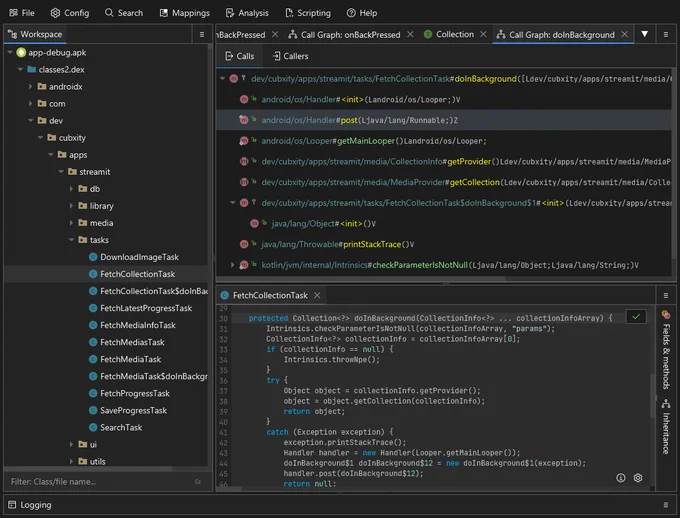Open the Scripting menu
Viewport: 680px width, 518px height.
tap(308, 13)
